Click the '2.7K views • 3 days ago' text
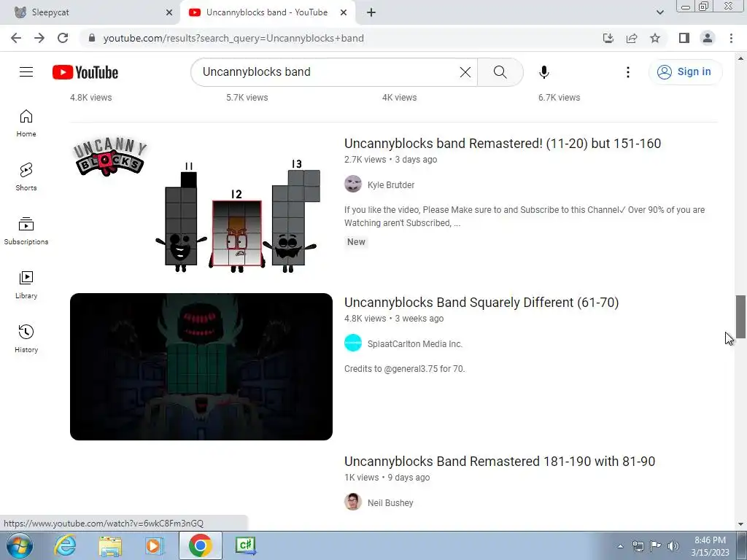747x560 pixels. coord(391,160)
